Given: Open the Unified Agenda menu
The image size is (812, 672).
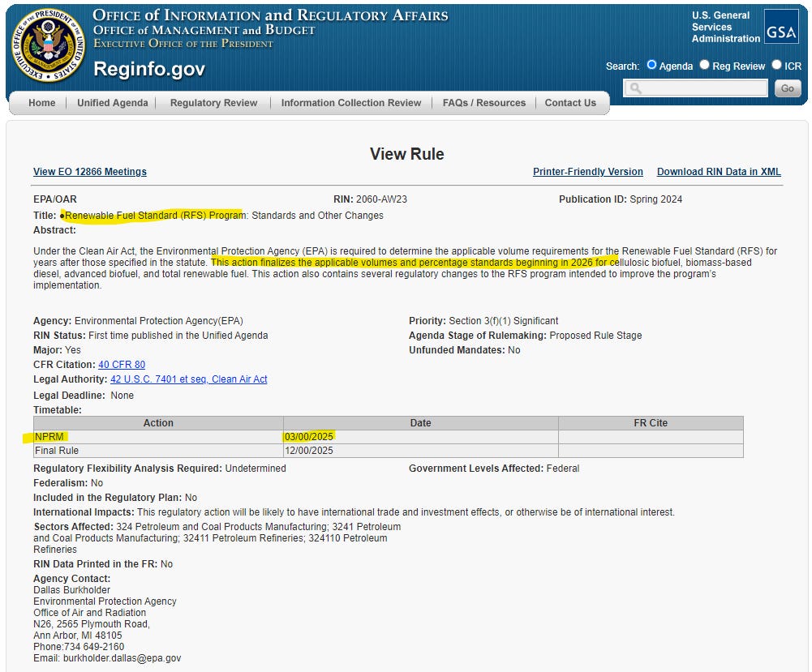Looking at the screenshot, I should 113,103.
